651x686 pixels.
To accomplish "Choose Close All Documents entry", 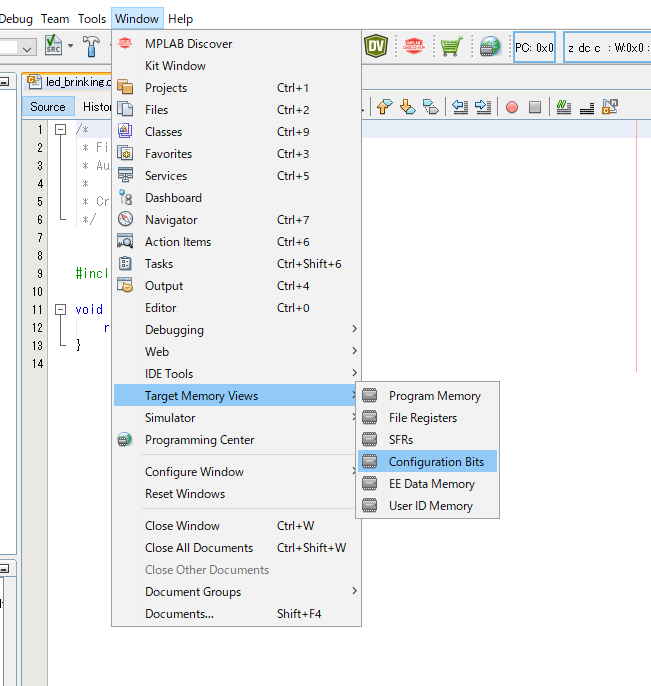I will click(237, 548).
